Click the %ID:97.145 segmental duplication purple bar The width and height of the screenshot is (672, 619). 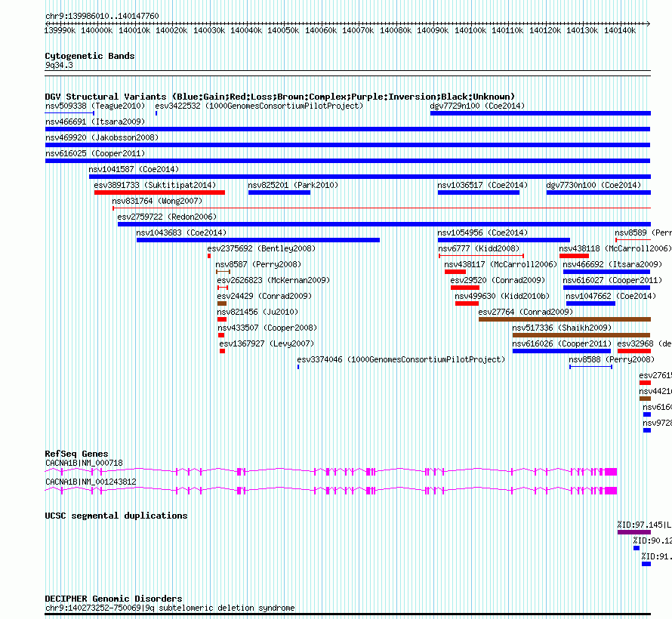[634, 532]
